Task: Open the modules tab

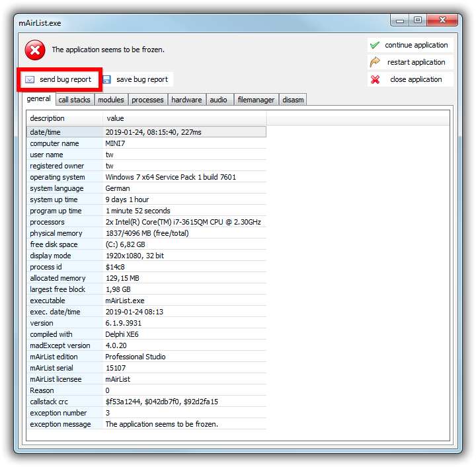Action: pos(110,100)
